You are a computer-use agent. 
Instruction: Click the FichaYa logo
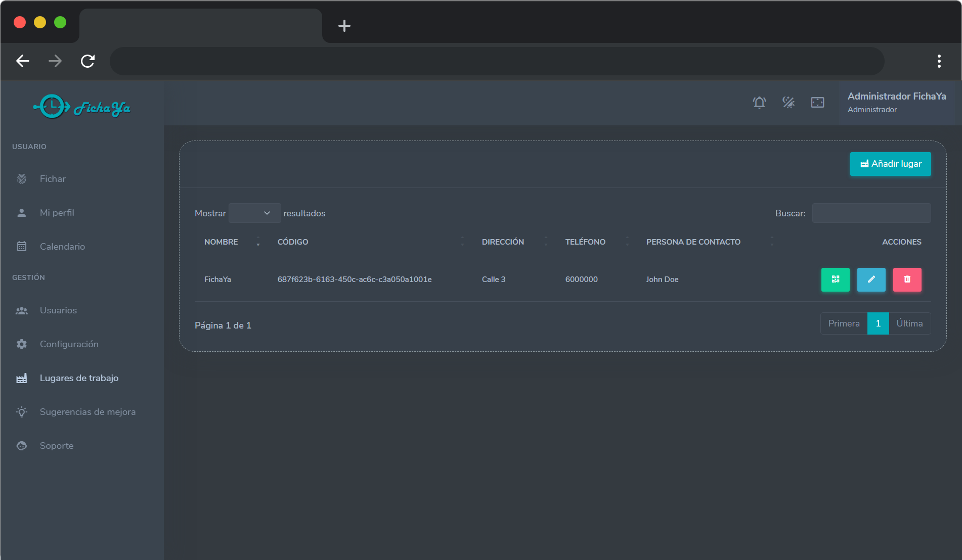(x=82, y=107)
